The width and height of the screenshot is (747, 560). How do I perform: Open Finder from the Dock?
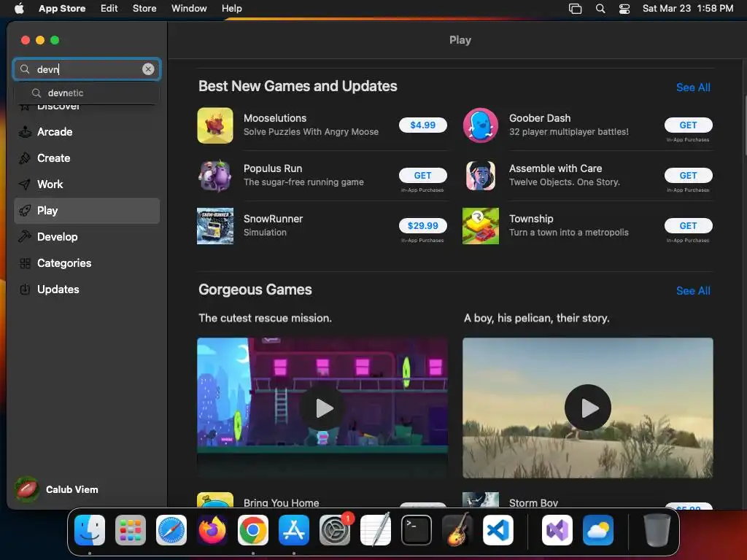(90, 530)
